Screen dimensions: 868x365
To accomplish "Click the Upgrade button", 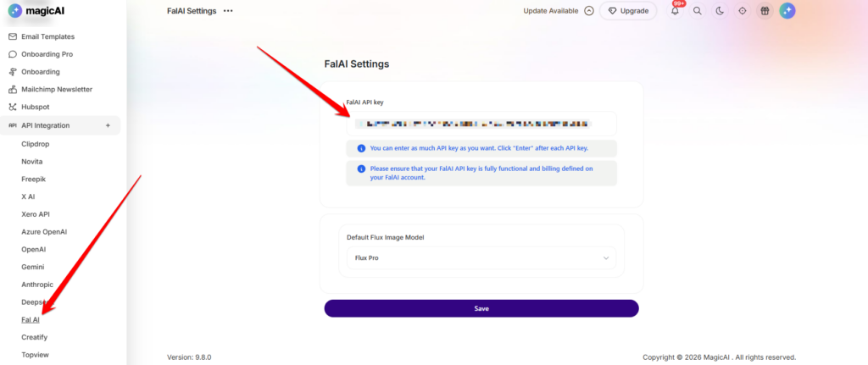I will [x=628, y=11].
